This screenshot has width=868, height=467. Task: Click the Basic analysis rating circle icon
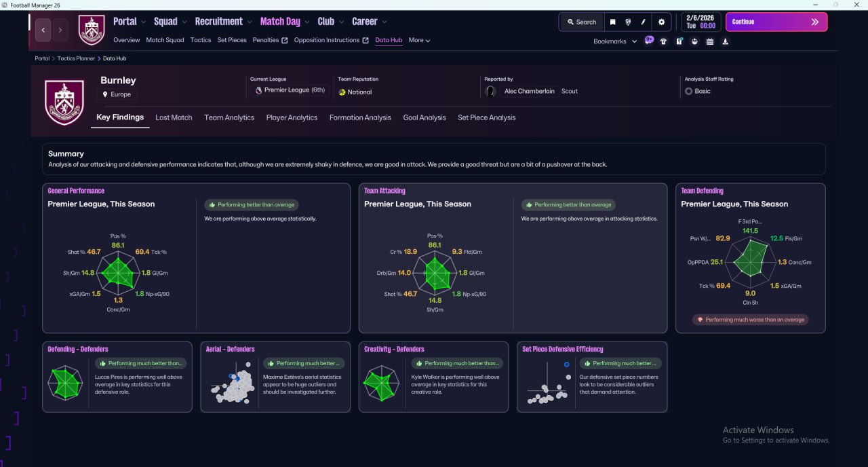tap(688, 91)
